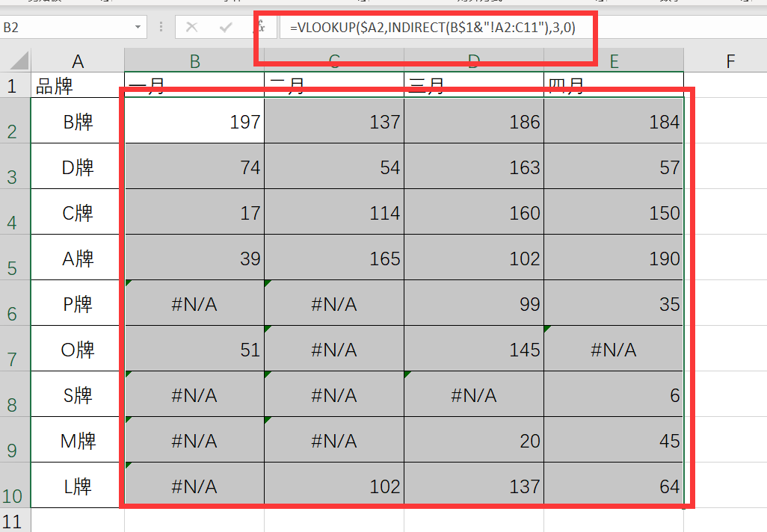Click cell with value 20

tap(474, 439)
